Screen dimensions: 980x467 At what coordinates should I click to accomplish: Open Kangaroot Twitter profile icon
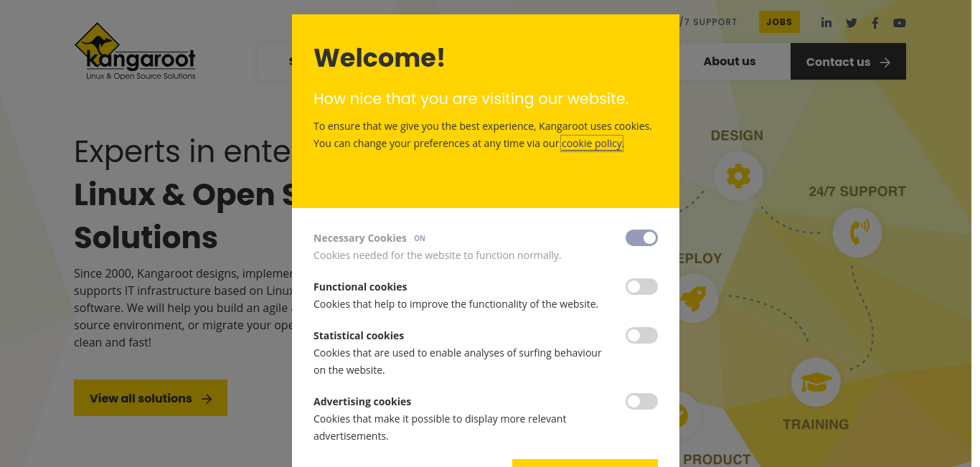[852, 22]
